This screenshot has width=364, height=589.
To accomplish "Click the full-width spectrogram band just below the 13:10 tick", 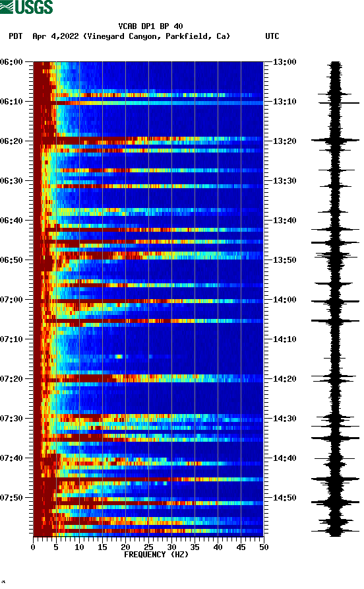I will click(148, 103).
